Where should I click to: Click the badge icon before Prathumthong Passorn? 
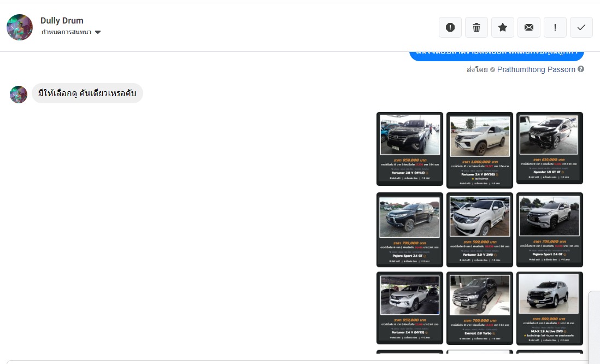click(x=492, y=69)
